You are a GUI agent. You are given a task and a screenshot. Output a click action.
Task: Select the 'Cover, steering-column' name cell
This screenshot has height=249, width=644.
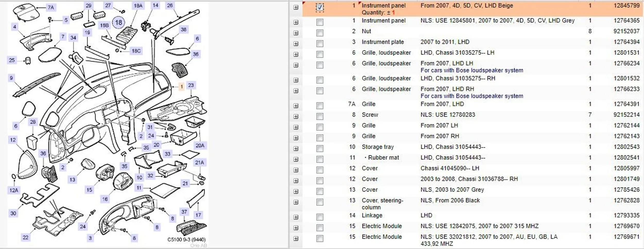pos(382,204)
